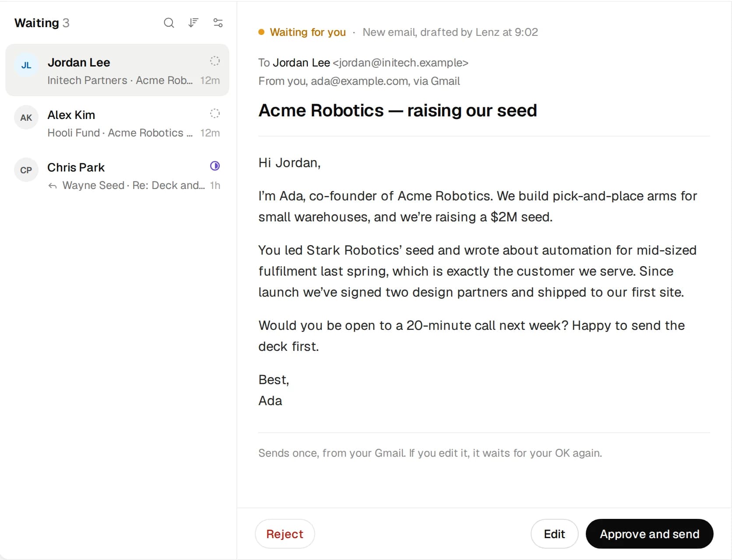Click 'New email, drafted by Lenz at 9:02'
Image resolution: width=732 pixels, height=560 pixels.
pyautogui.click(x=450, y=32)
